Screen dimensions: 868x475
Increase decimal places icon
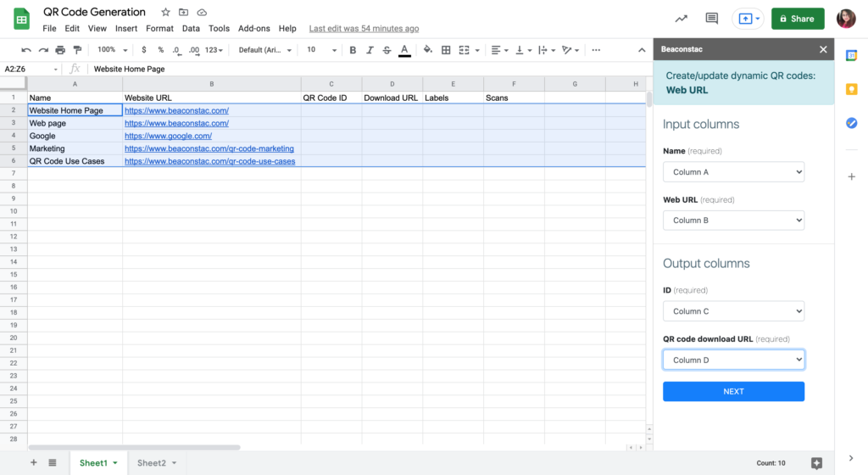(x=194, y=50)
